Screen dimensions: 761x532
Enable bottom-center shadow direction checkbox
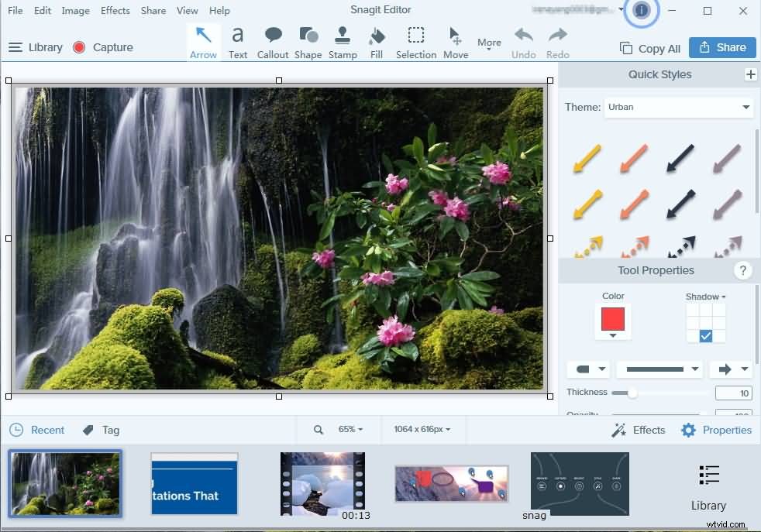pos(705,335)
